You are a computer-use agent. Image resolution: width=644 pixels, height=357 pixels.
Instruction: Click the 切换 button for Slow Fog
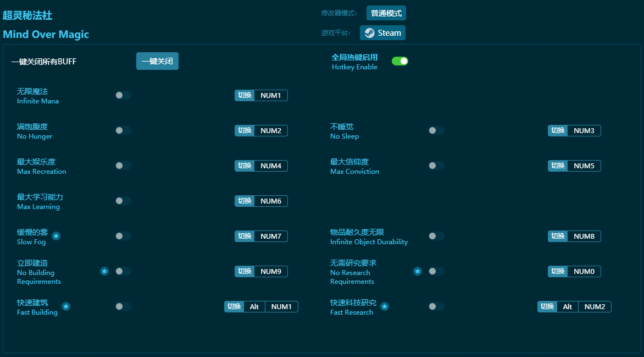[x=245, y=236]
